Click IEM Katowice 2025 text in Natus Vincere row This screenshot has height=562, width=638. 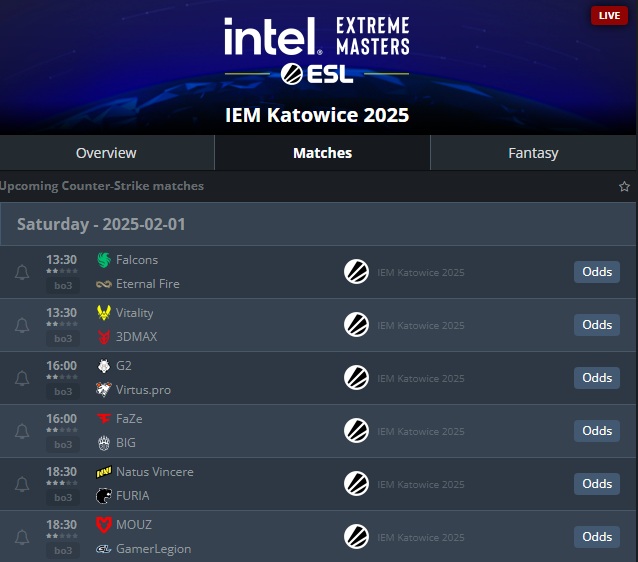coord(421,484)
